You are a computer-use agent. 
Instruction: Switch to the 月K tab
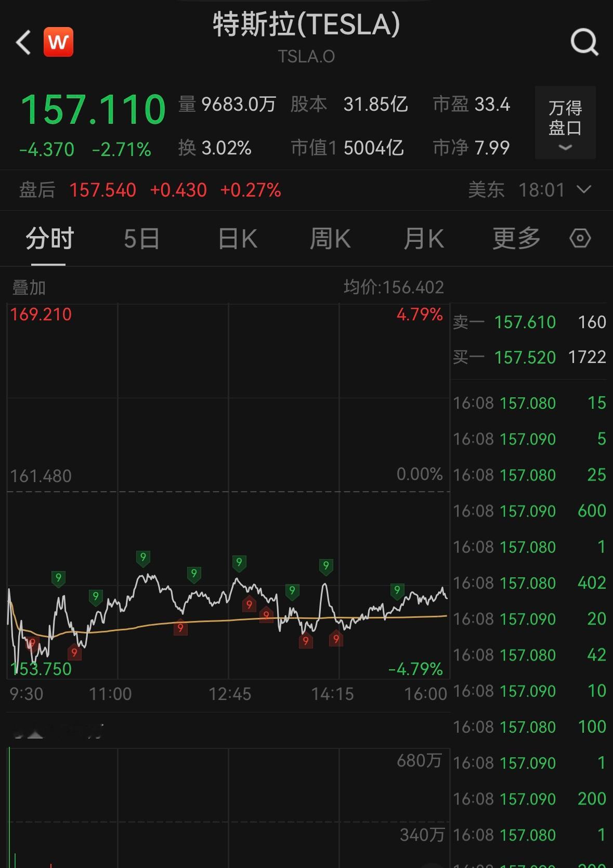[x=424, y=239]
